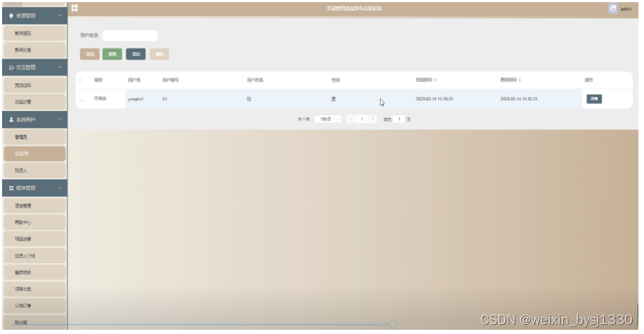Open 管理员 in the sidebar
Screen dimensions: 644x334
pos(34,137)
